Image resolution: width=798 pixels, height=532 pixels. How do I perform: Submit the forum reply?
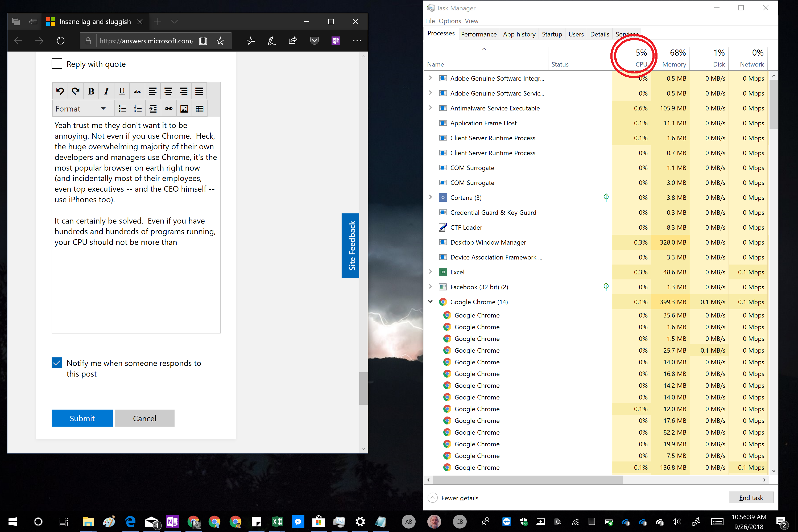point(82,418)
